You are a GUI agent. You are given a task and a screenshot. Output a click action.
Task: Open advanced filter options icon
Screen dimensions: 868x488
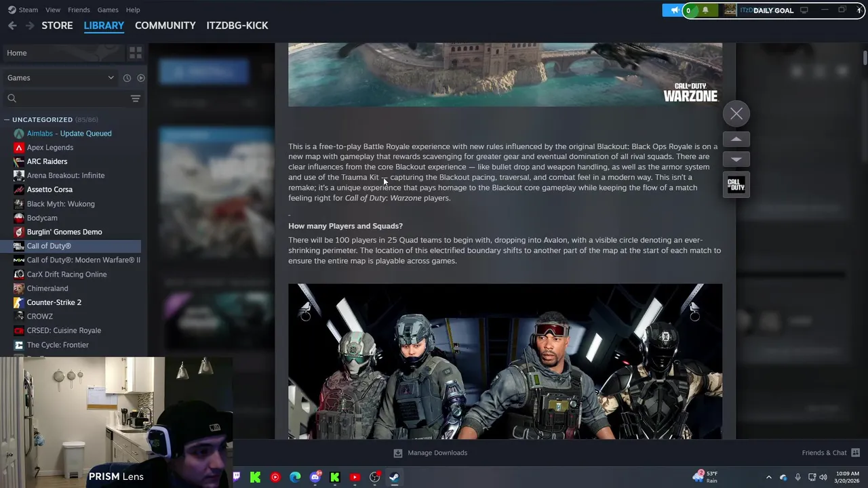[x=136, y=99]
